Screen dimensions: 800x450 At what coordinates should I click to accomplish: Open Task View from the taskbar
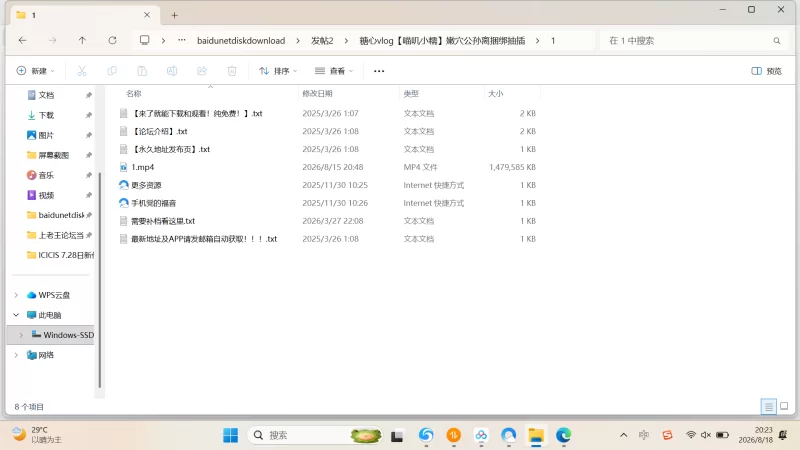(x=397, y=436)
